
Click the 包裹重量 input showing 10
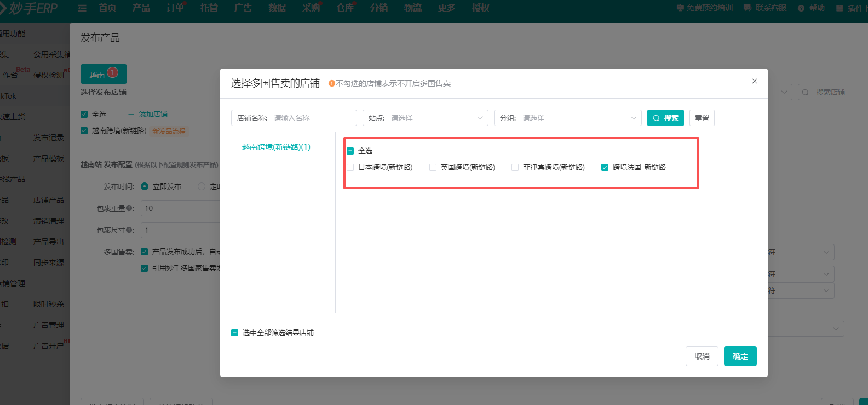coord(181,208)
